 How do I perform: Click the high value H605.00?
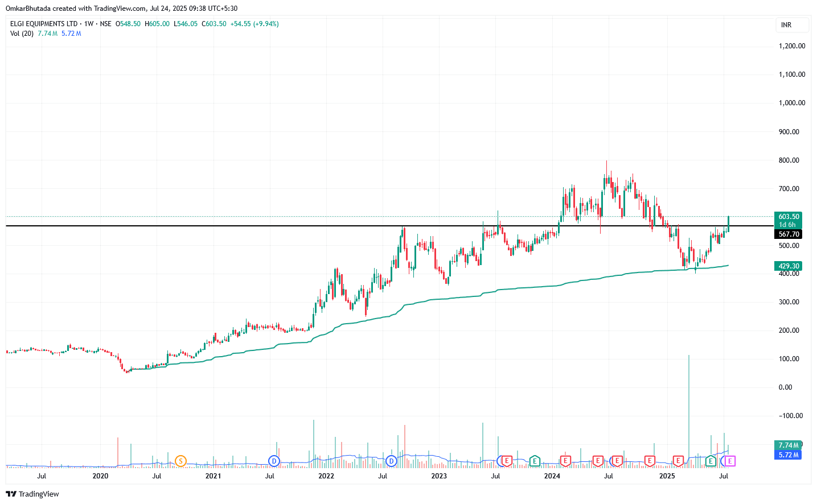point(157,24)
